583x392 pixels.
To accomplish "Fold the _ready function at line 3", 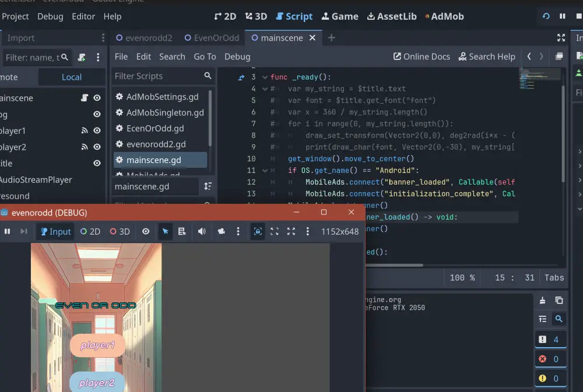I will (x=265, y=77).
